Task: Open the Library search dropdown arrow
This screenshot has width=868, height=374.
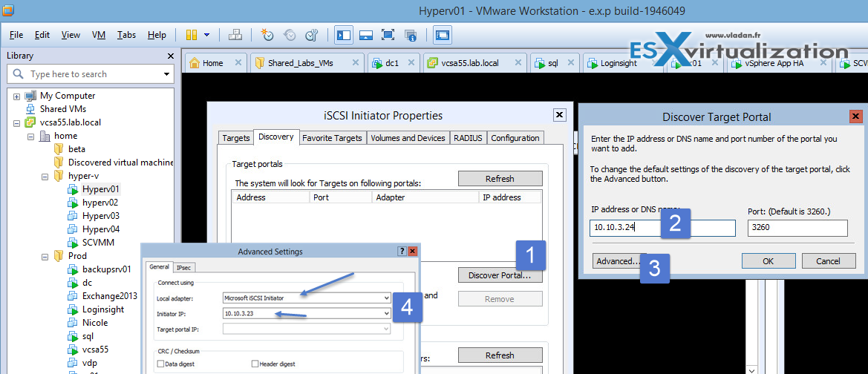Action: (x=166, y=74)
